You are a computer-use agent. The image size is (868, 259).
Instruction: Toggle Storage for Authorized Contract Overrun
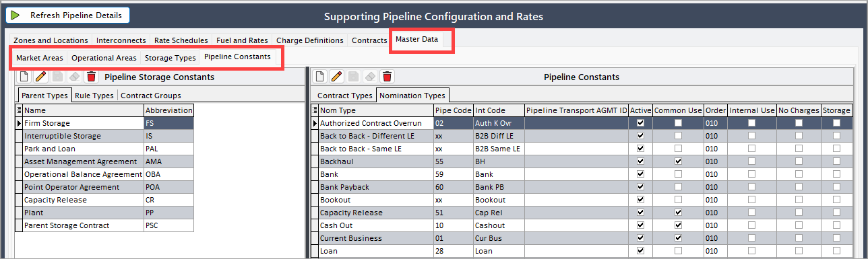tap(836, 123)
